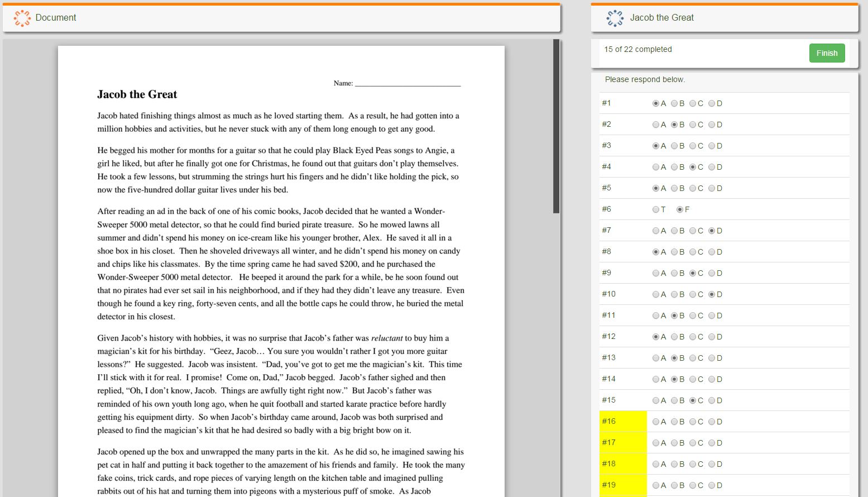Click the highlighted #18 question label
This screenshot has width=868, height=497.
click(623, 464)
